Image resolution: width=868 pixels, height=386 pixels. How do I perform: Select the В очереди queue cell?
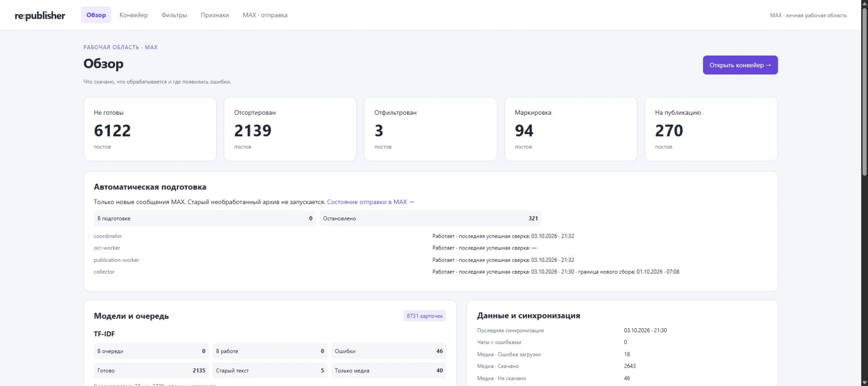pos(151,351)
